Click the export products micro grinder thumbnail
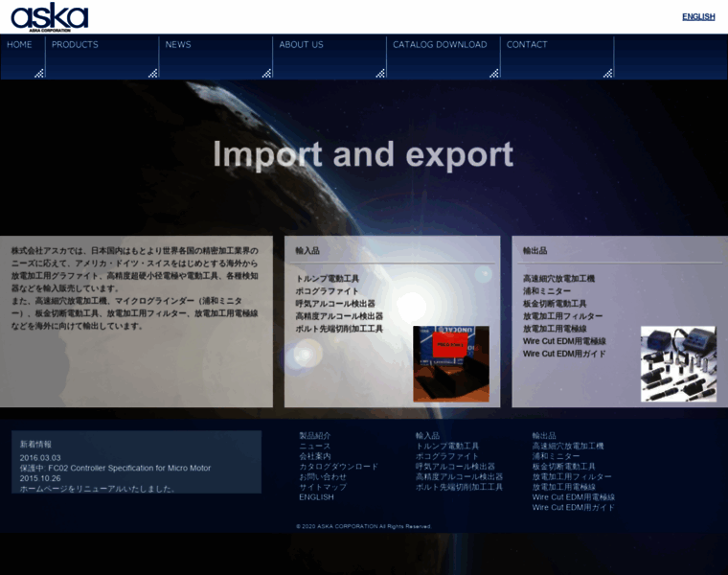Viewport: 728px width, 575px height. tap(678, 363)
